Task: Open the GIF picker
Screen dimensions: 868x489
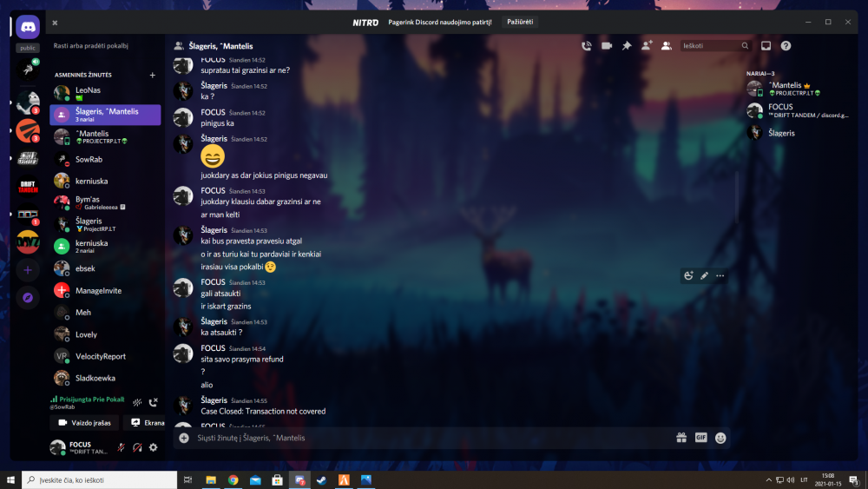Action: tap(701, 438)
